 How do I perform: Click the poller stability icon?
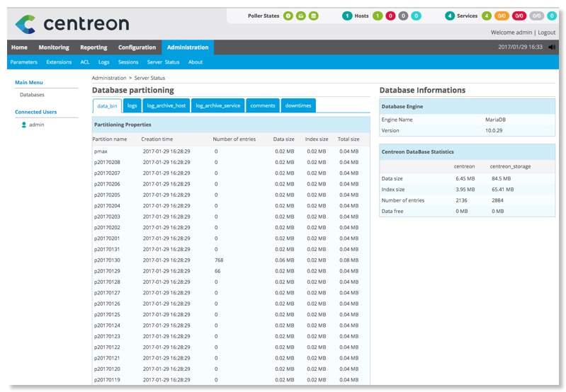point(301,16)
